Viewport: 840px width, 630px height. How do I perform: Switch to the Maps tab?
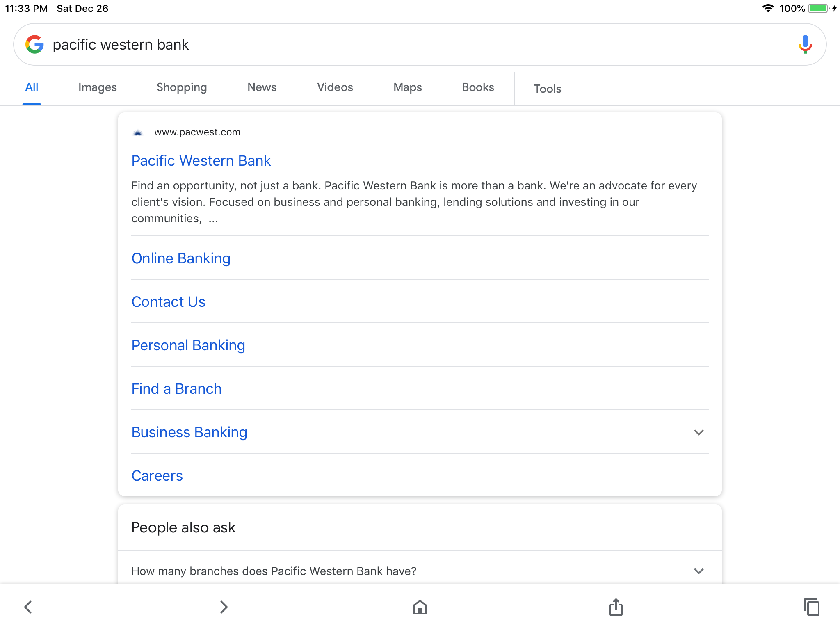[407, 87]
